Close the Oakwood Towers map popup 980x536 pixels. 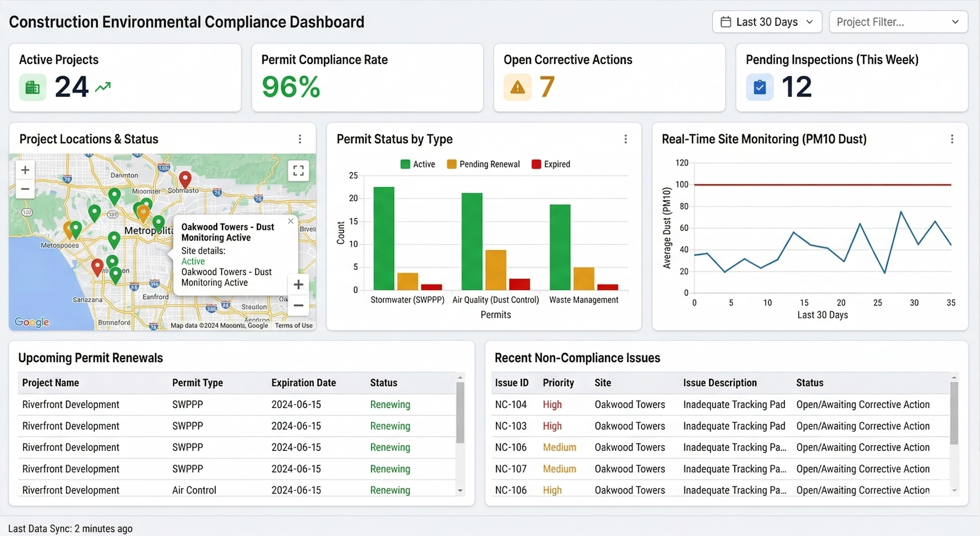click(x=290, y=221)
